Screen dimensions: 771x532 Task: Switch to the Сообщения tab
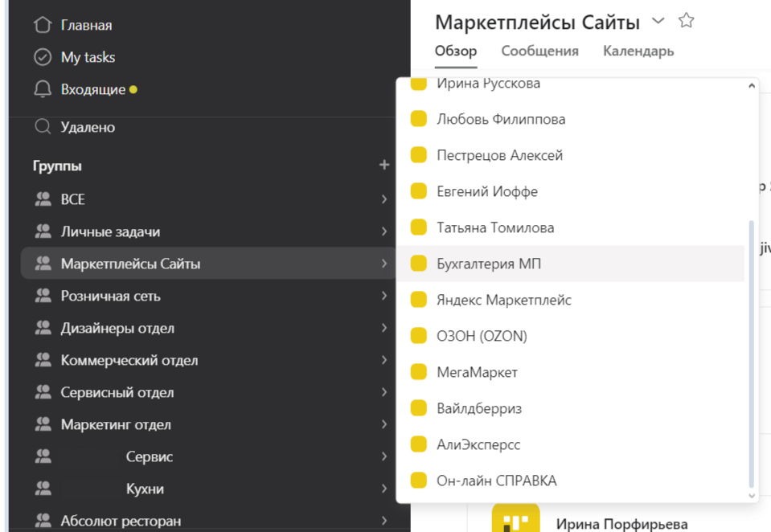tap(539, 51)
